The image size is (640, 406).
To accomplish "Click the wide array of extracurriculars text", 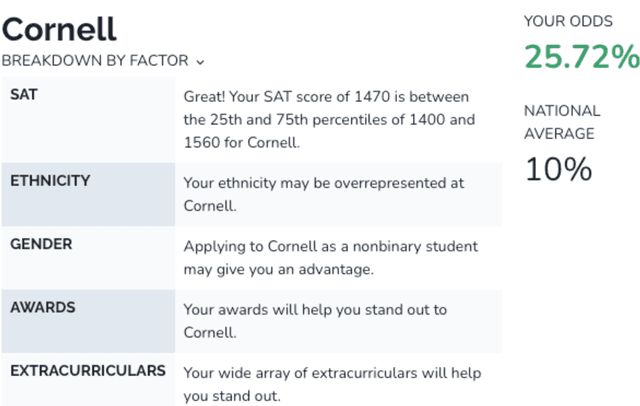I will [332, 384].
